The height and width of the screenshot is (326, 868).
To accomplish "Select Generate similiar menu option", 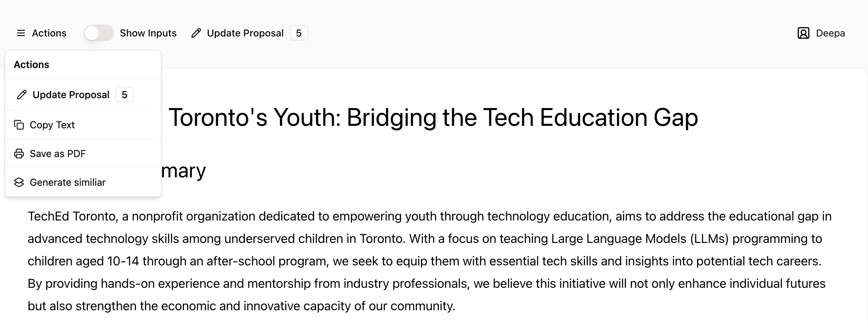I will tap(83, 182).
